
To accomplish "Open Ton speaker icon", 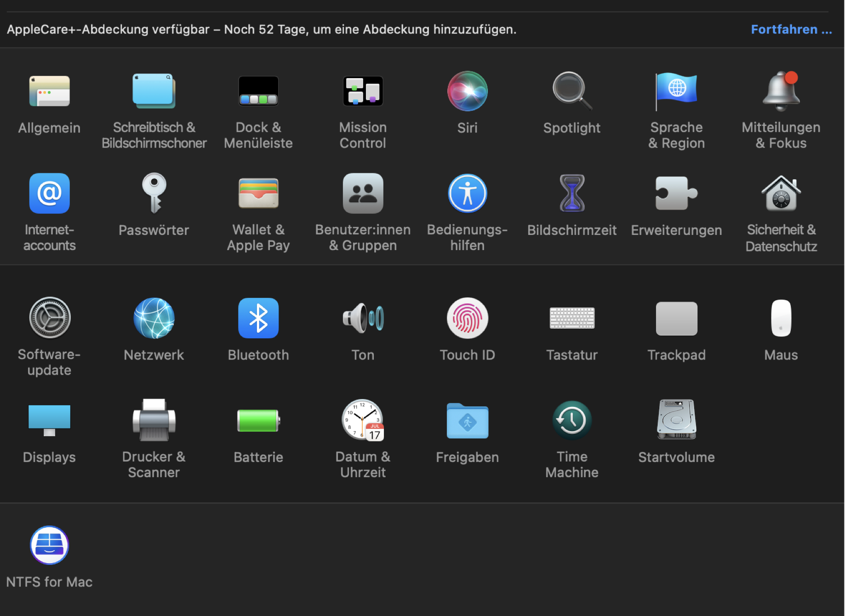I will pyautogui.click(x=363, y=318).
